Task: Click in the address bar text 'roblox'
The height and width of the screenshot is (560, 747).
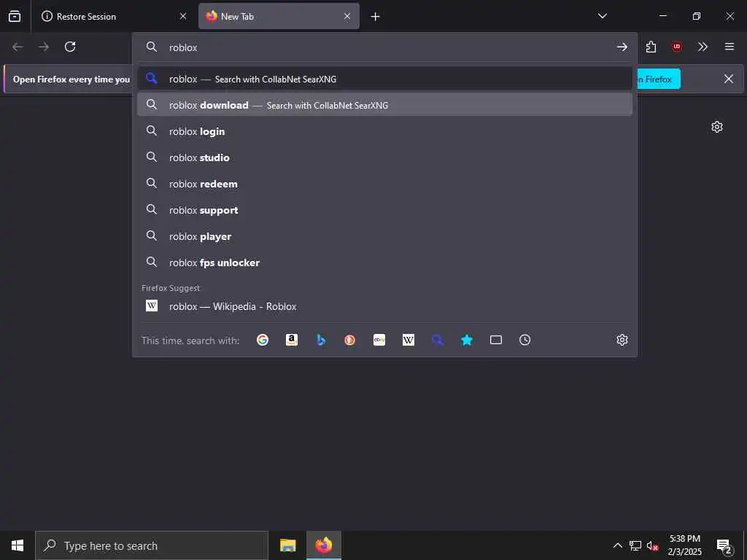Action: [183, 47]
